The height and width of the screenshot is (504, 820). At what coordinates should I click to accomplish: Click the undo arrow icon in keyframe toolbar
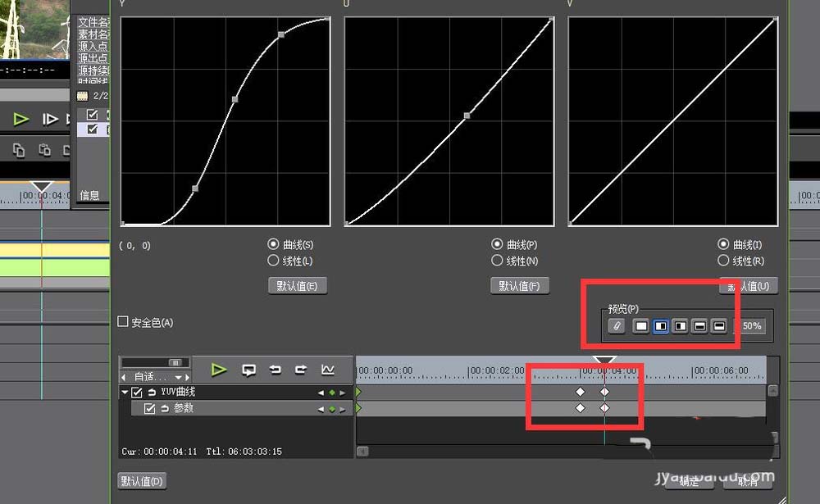pyautogui.click(x=276, y=370)
